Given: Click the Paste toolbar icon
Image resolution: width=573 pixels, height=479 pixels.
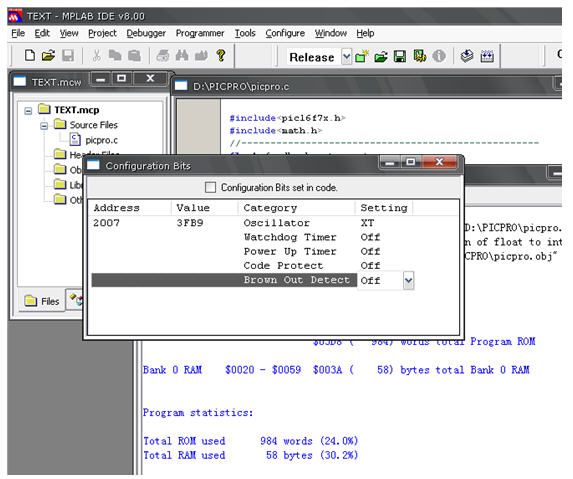Looking at the screenshot, I should click(x=134, y=56).
